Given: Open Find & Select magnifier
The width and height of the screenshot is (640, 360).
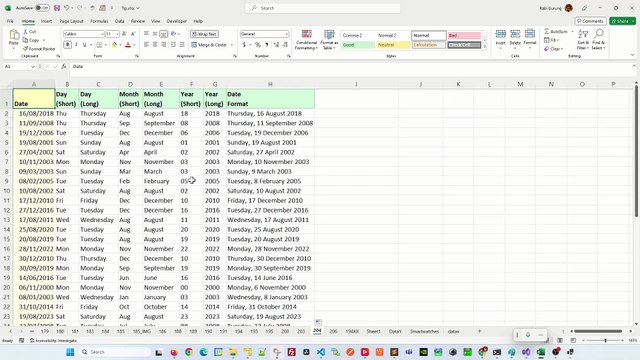Looking at the screenshot, I should coord(598,39).
